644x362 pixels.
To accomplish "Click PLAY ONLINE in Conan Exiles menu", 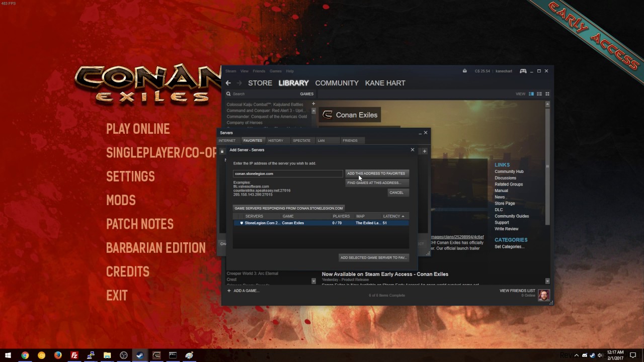I will tap(138, 129).
